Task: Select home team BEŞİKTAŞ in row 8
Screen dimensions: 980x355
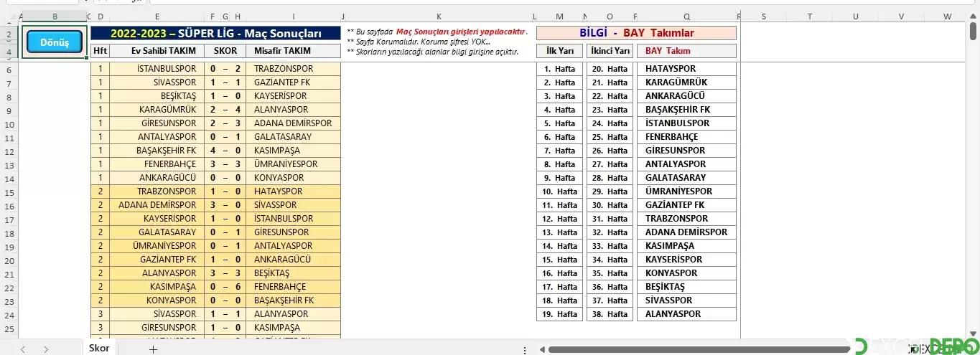Action: coord(157,96)
